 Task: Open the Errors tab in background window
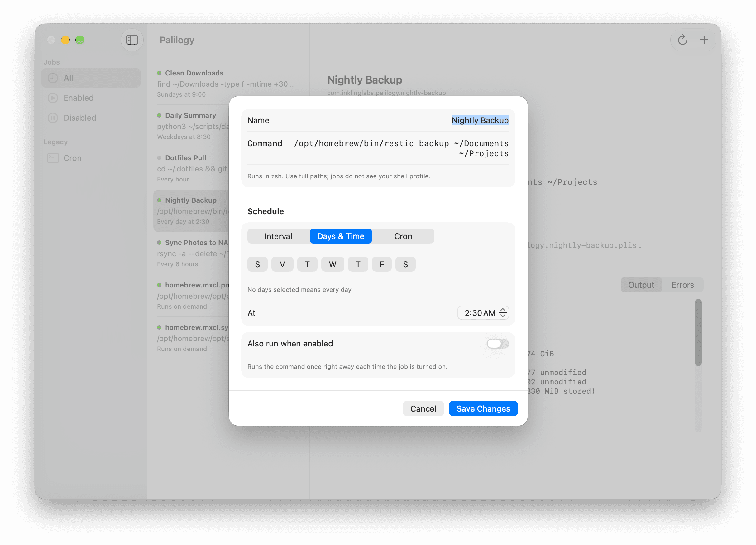tap(683, 285)
